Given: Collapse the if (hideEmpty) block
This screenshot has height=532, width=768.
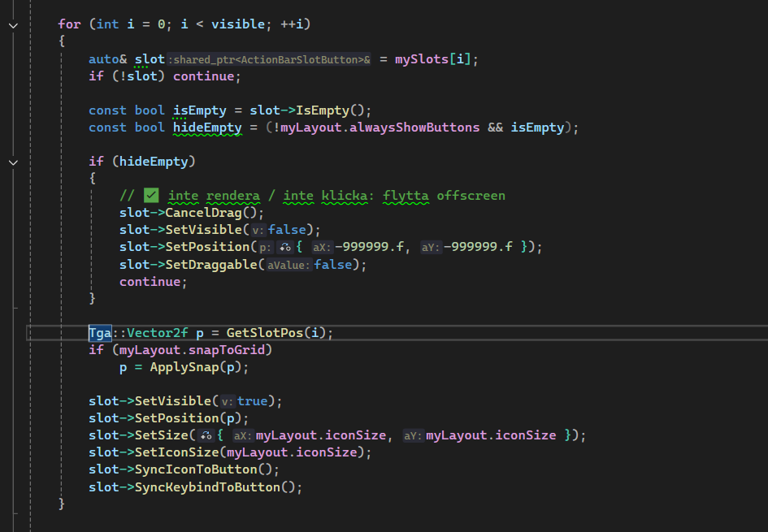Looking at the screenshot, I should pos(13,162).
